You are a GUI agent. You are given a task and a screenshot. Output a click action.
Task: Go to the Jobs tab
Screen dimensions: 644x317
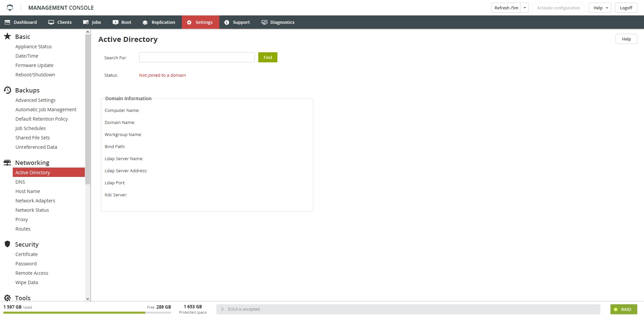point(92,22)
